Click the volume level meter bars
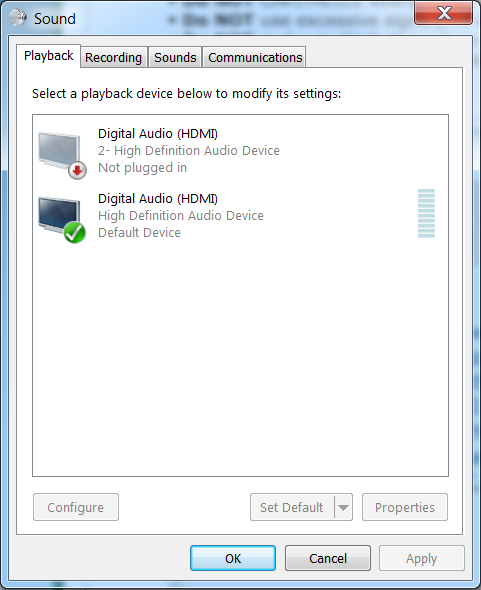 click(426, 213)
